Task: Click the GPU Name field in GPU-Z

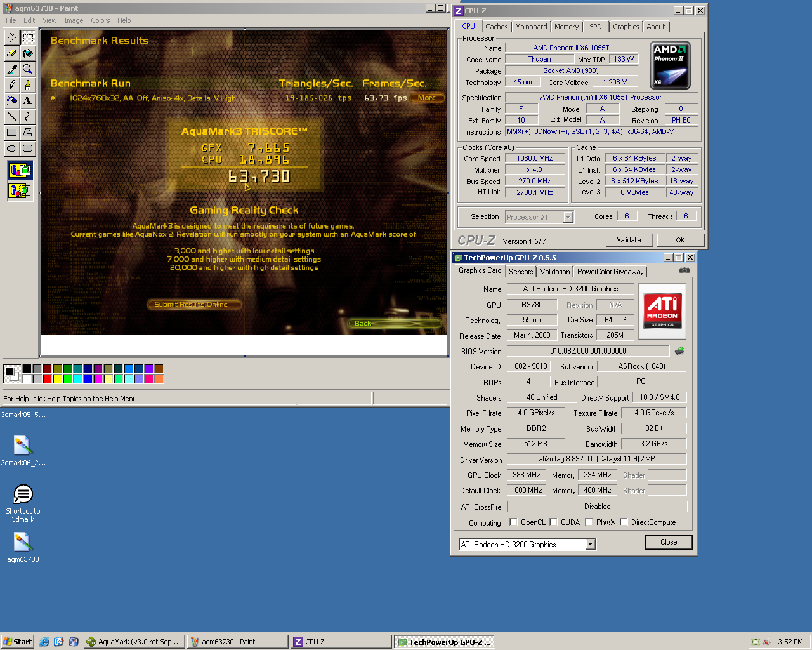Action: (570, 289)
